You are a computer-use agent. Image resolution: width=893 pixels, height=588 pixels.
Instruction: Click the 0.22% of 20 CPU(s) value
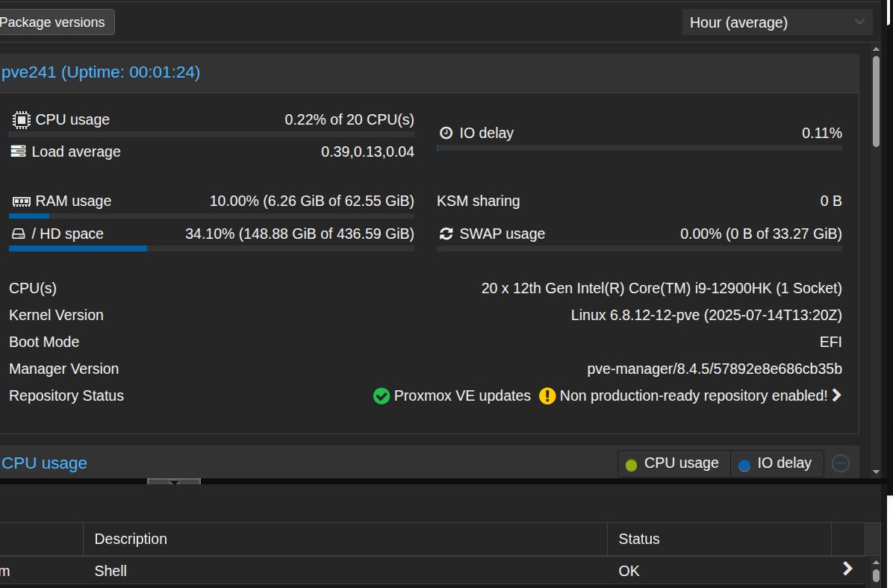[x=349, y=119]
